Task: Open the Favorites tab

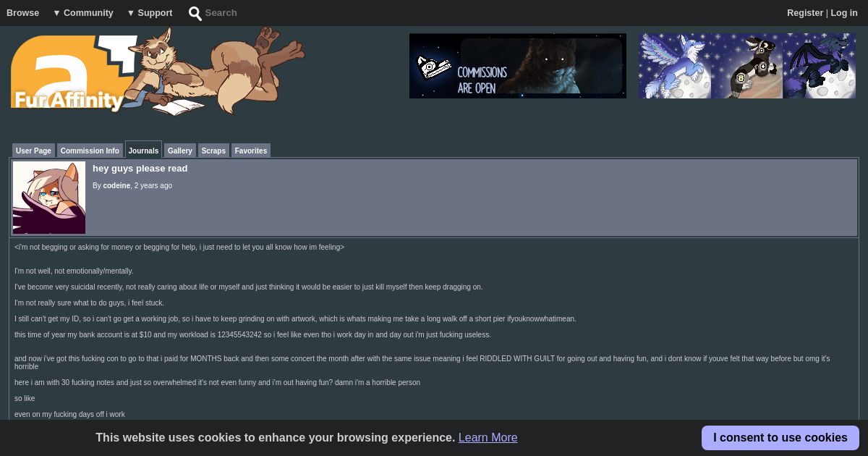Action: [251, 151]
